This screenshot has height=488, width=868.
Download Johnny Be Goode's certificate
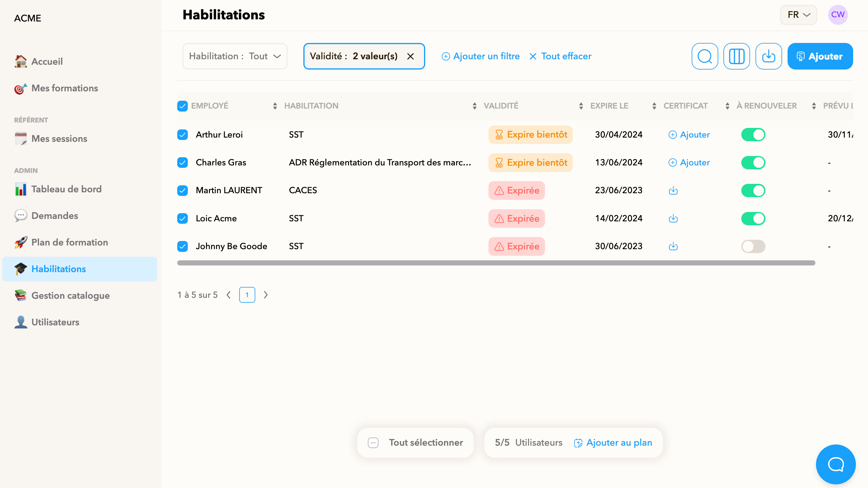tap(673, 246)
